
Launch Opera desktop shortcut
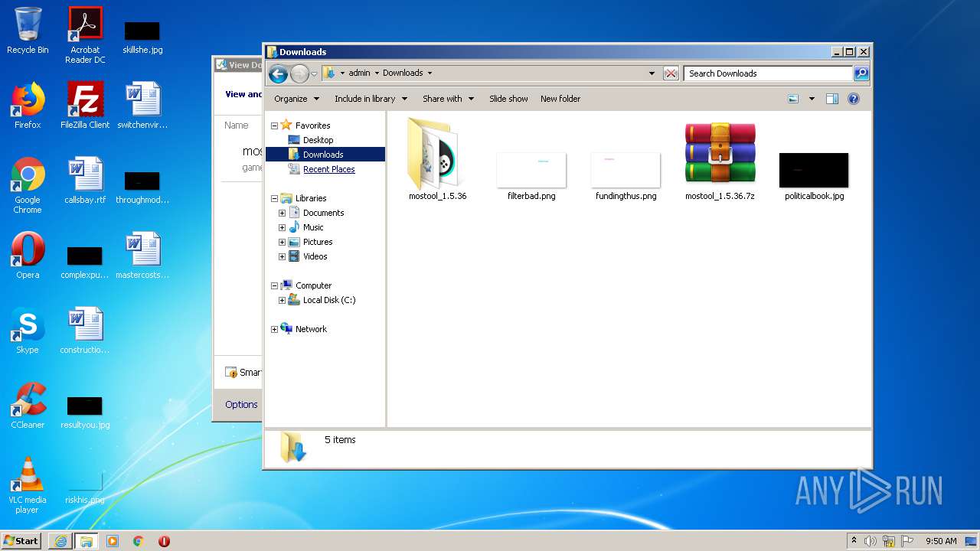pos(28,255)
